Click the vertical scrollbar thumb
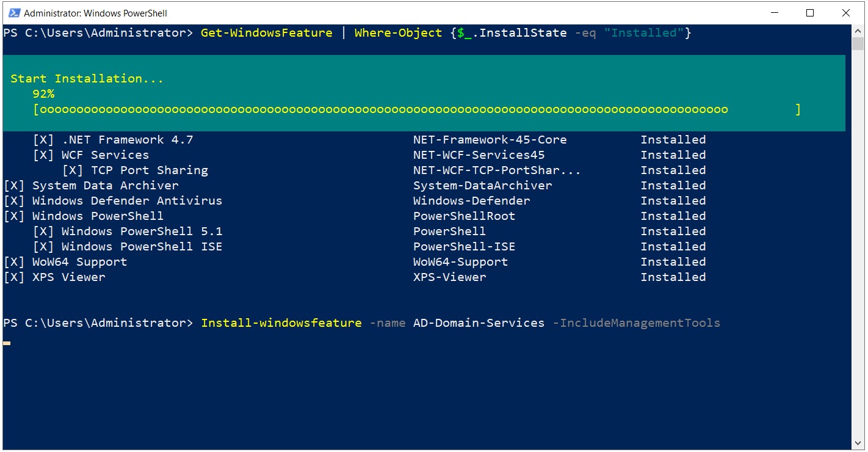Screen dimensions: 868x452 858,43
